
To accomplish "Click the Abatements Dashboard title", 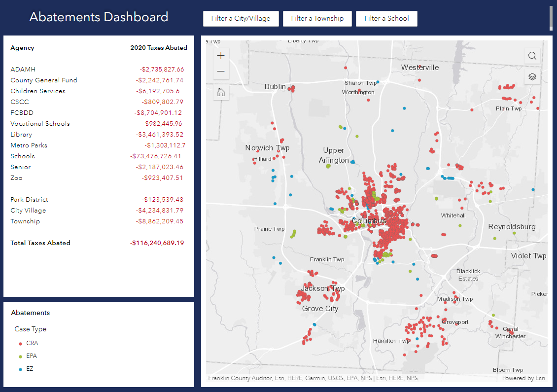I will tap(99, 17).
